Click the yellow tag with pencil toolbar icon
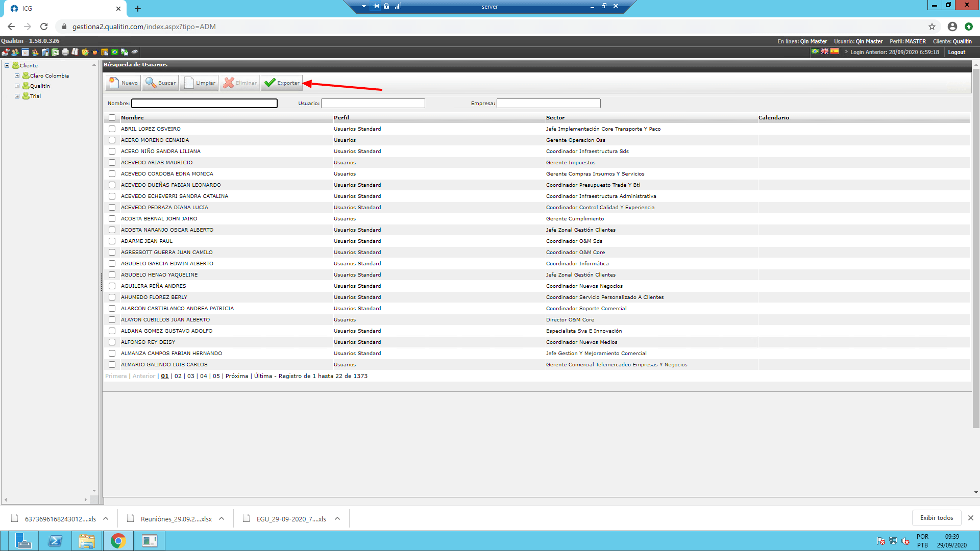 coord(85,52)
